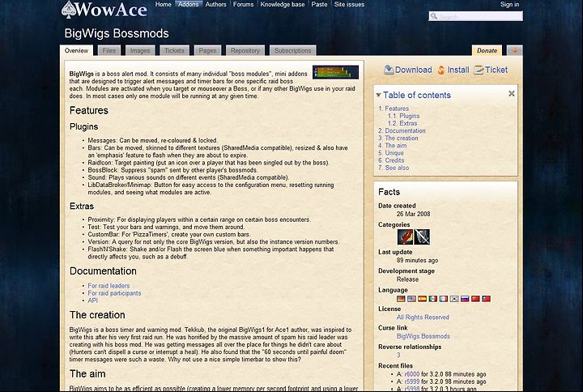This screenshot has height=392, width=583.
Task: Switch to the Pages tab
Action: (x=207, y=50)
